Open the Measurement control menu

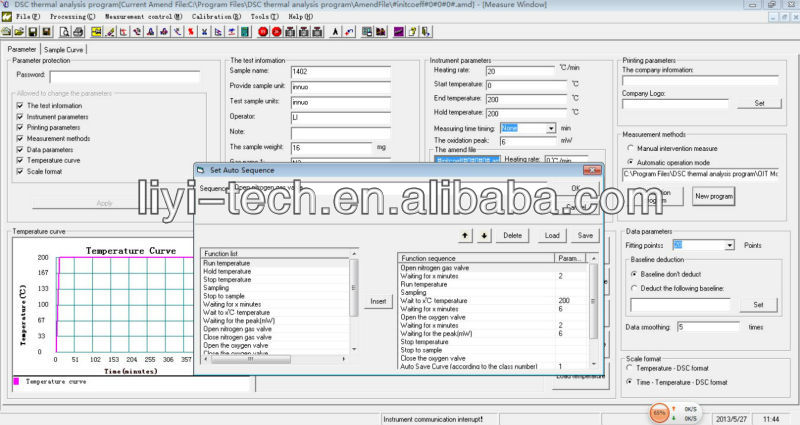143,16
